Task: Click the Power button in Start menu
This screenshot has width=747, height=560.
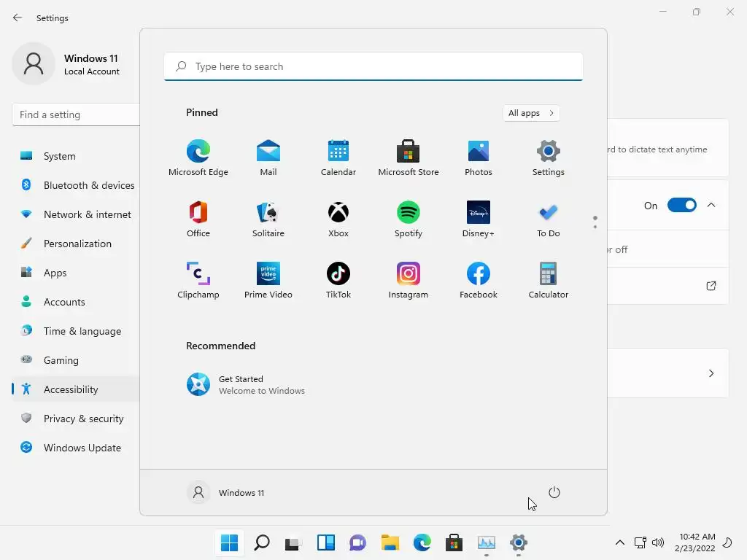Action: [x=554, y=492]
